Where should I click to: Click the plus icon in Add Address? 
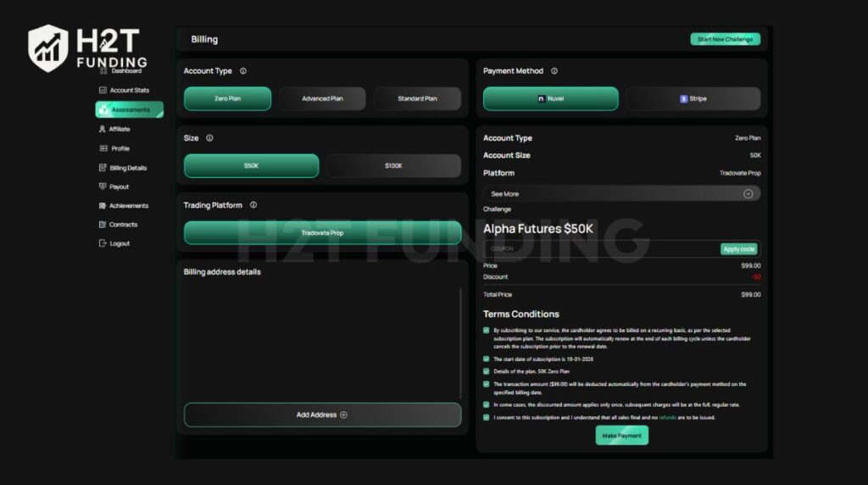pos(344,415)
